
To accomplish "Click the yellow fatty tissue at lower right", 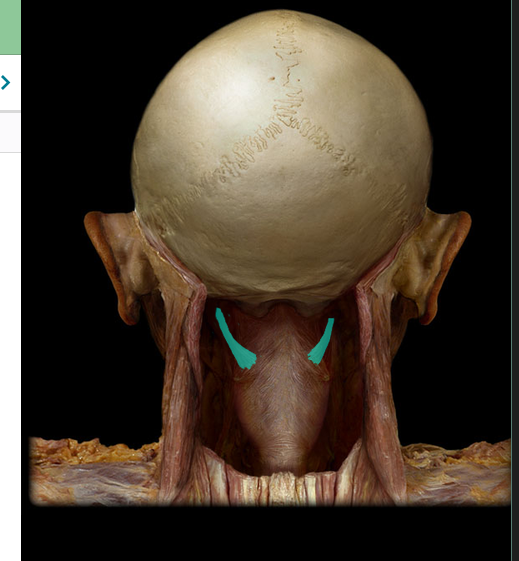I will [458, 454].
